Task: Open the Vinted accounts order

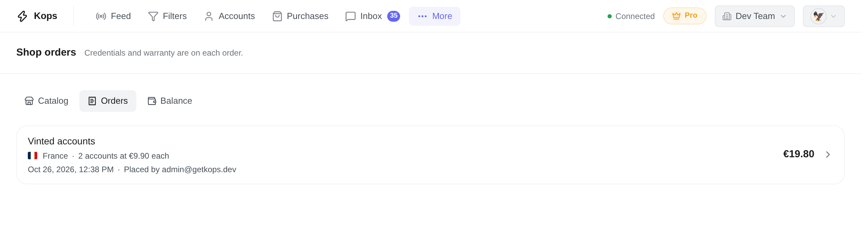Action: tap(431, 155)
